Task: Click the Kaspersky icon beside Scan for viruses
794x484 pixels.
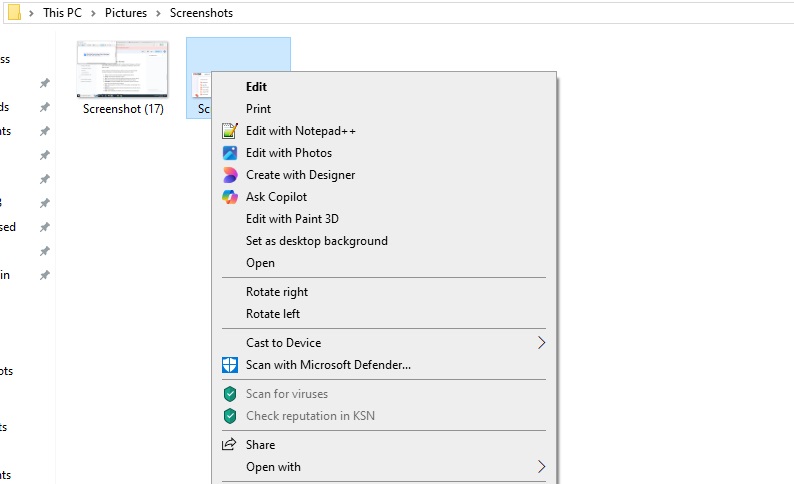Action: coord(230,394)
